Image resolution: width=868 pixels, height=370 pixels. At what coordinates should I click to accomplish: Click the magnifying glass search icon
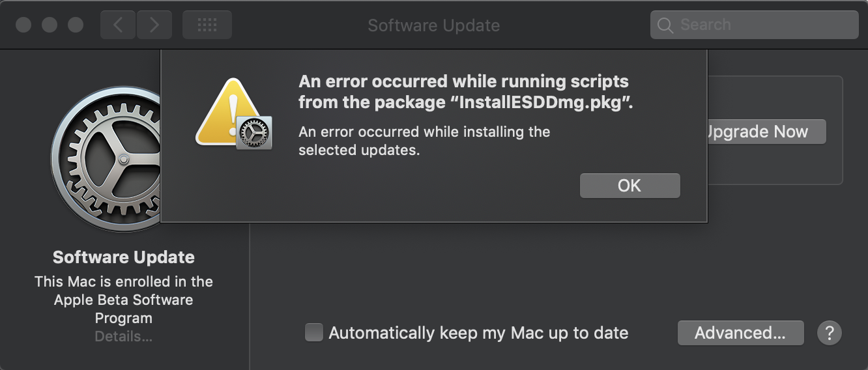(665, 25)
